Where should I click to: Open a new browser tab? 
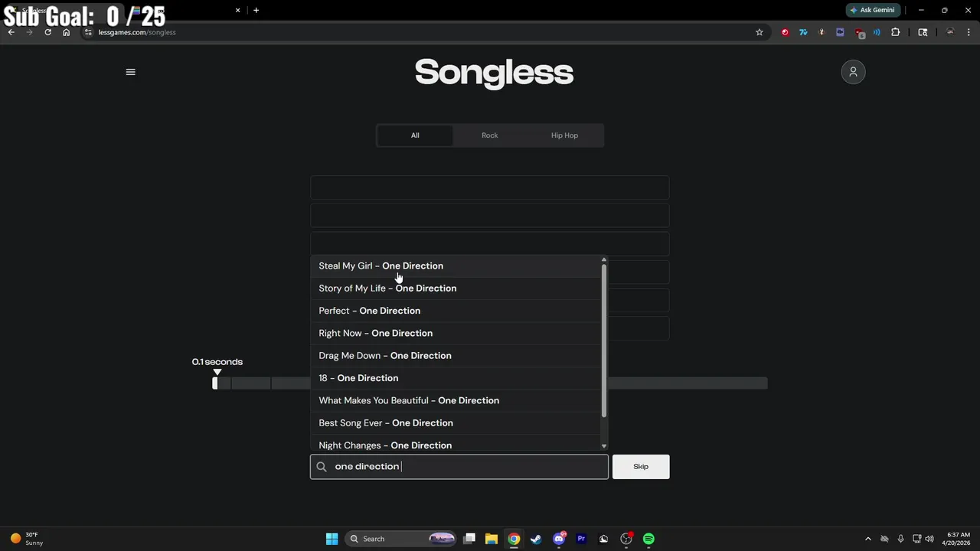tap(256, 10)
